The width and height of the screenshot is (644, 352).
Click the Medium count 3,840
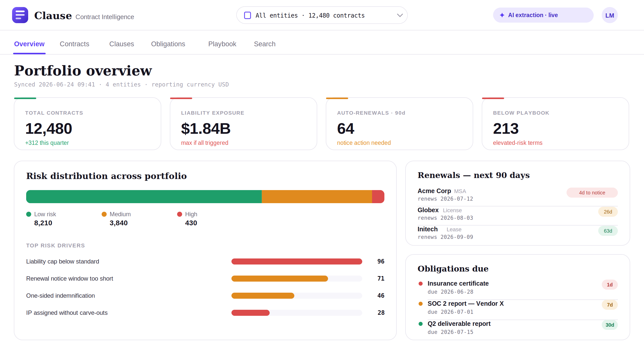[x=118, y=223]
